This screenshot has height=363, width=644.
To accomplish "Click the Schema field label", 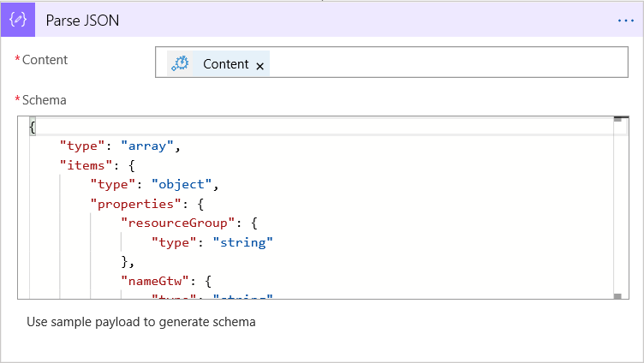I will click(x=44, y=100).
